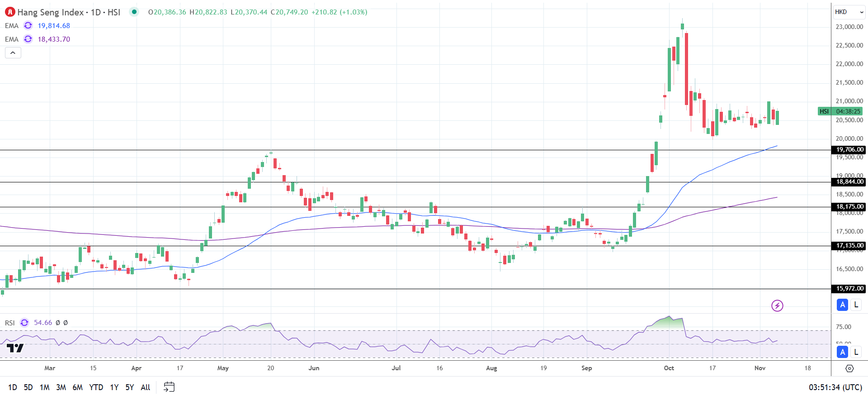Open the go-to-date calendar icon
Screen dimensions: 868x396
169,387
